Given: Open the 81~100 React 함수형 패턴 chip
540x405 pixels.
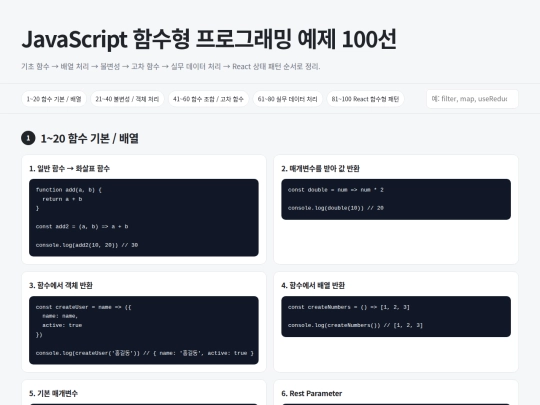Looking at the screenshot, I should tap(365, 99).
